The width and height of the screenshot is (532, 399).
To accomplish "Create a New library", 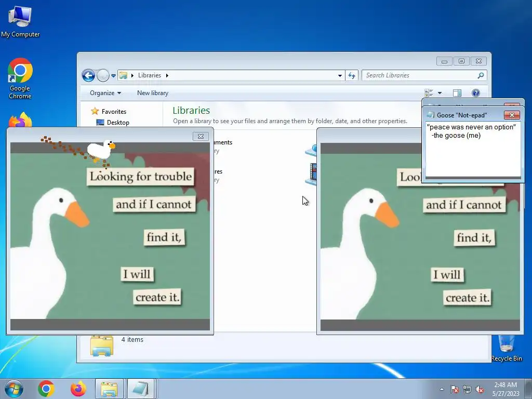I will click(153, 93).
